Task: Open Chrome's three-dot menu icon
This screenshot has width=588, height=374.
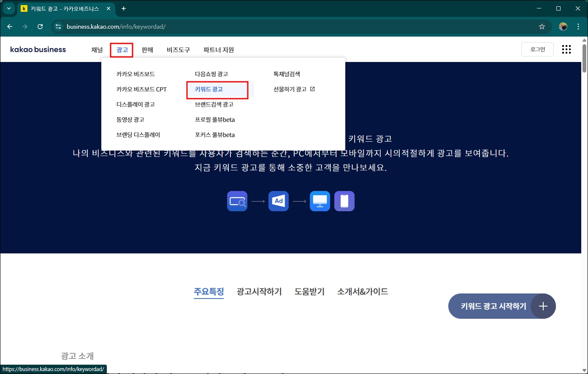Action: (x=578, y=26)
